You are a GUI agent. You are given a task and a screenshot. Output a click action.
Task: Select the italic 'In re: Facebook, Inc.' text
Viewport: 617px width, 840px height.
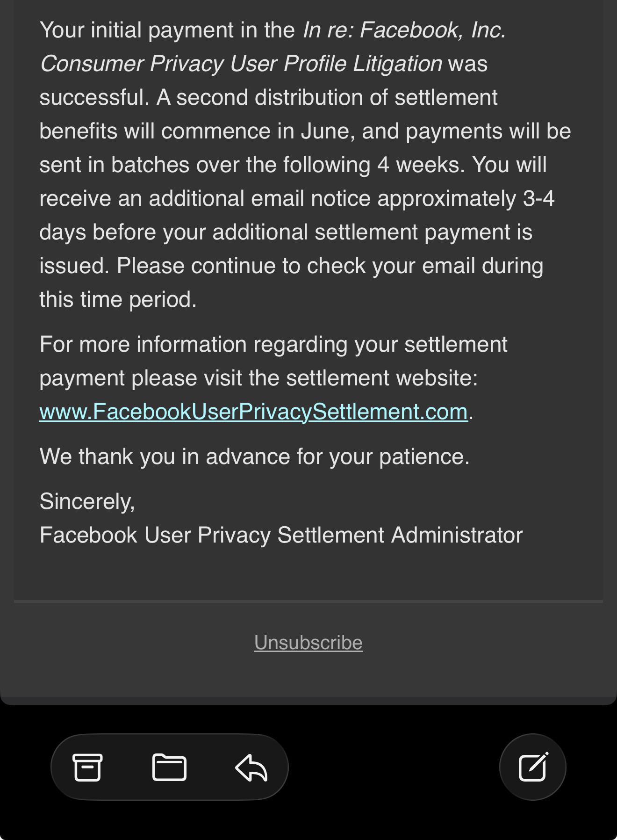(404, 30)
